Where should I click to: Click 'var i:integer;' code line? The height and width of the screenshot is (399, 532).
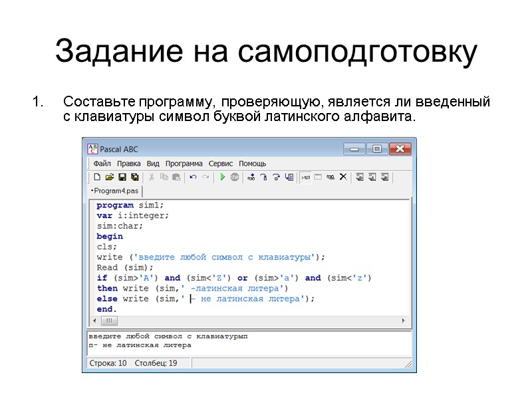click(132, 215)
